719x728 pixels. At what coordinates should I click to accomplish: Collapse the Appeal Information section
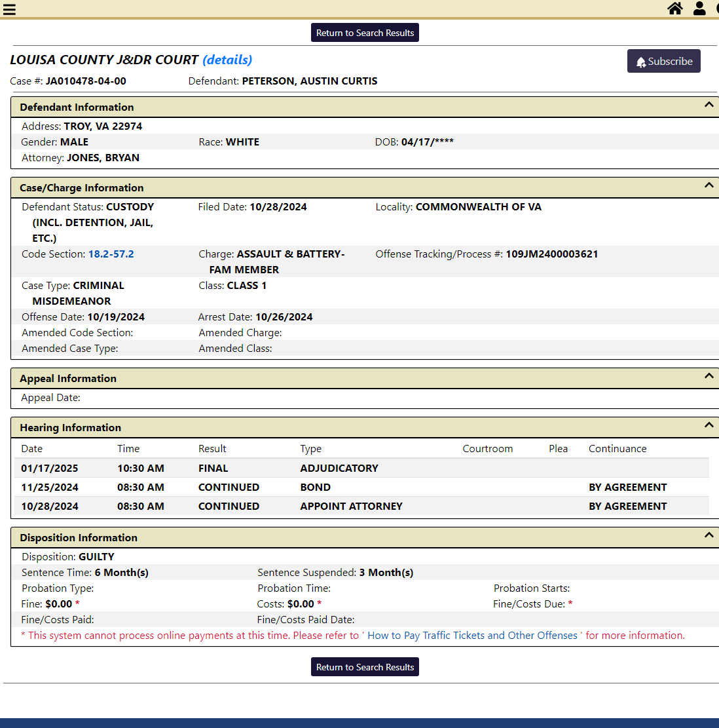click(709, 376)
